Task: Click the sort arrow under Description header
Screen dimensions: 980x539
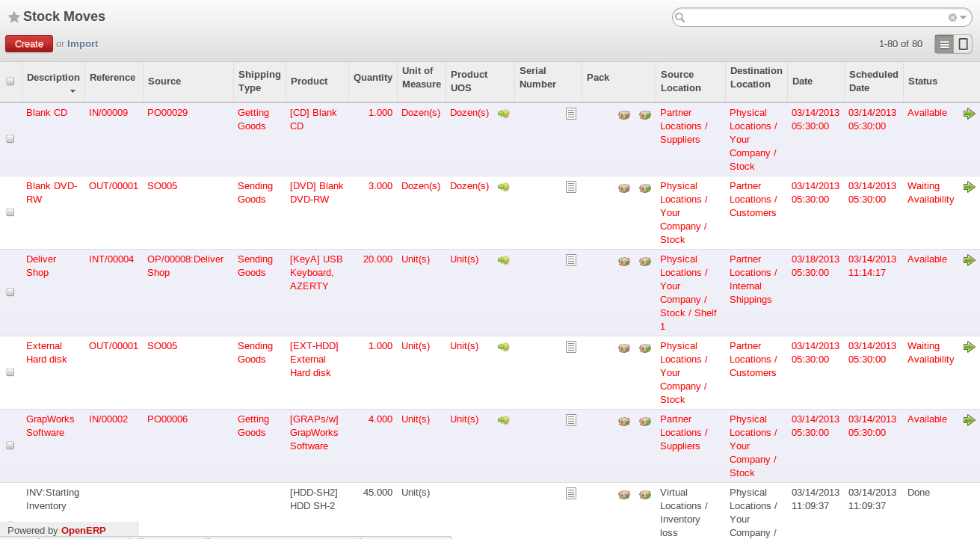Action: 73,91
